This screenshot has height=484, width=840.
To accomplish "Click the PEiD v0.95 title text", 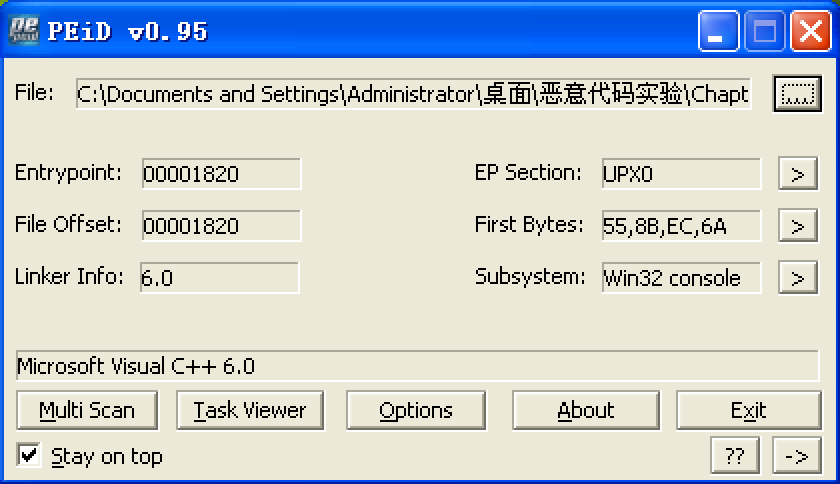I will (x=128, y=31).
